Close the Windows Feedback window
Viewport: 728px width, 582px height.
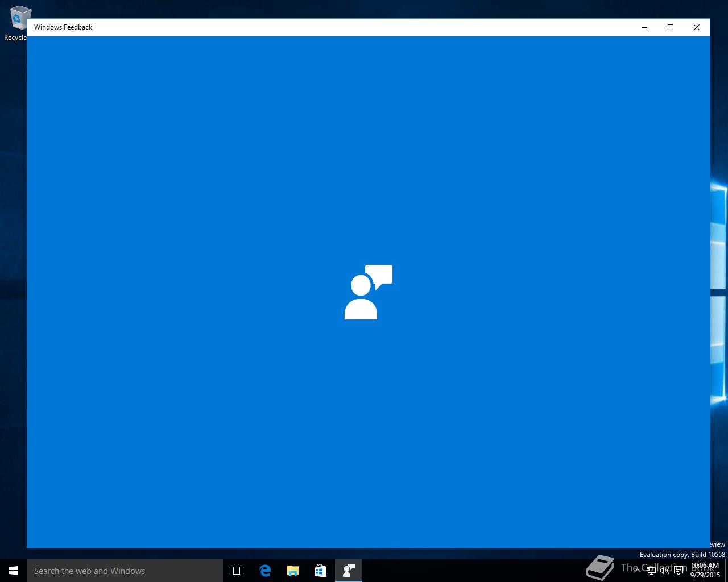(x=697, y=27)
